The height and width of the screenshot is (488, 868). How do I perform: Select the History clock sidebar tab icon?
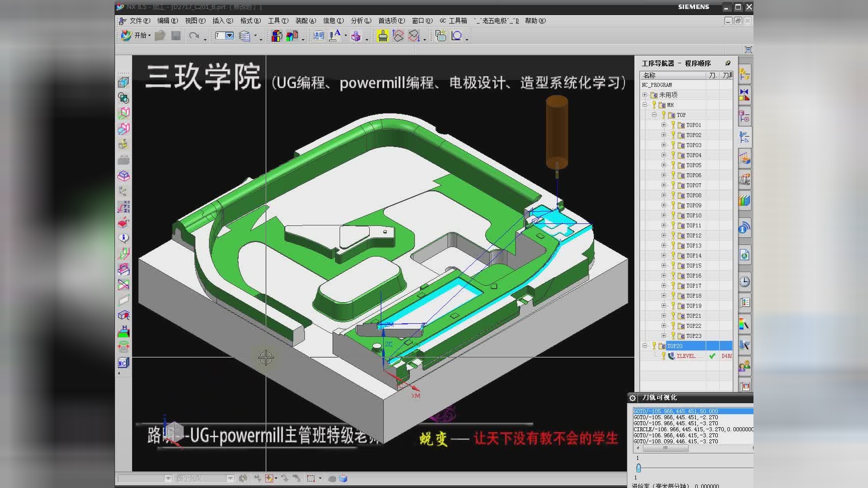(744, 282)
